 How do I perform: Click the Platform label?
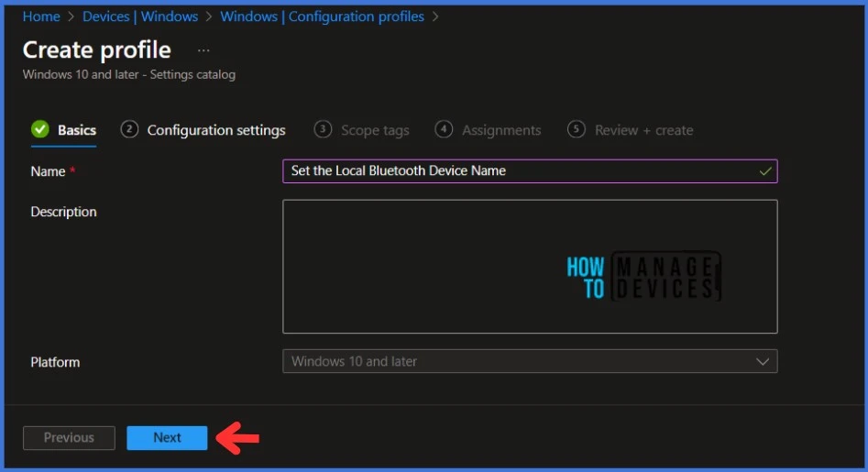click(x=55, y=362)
